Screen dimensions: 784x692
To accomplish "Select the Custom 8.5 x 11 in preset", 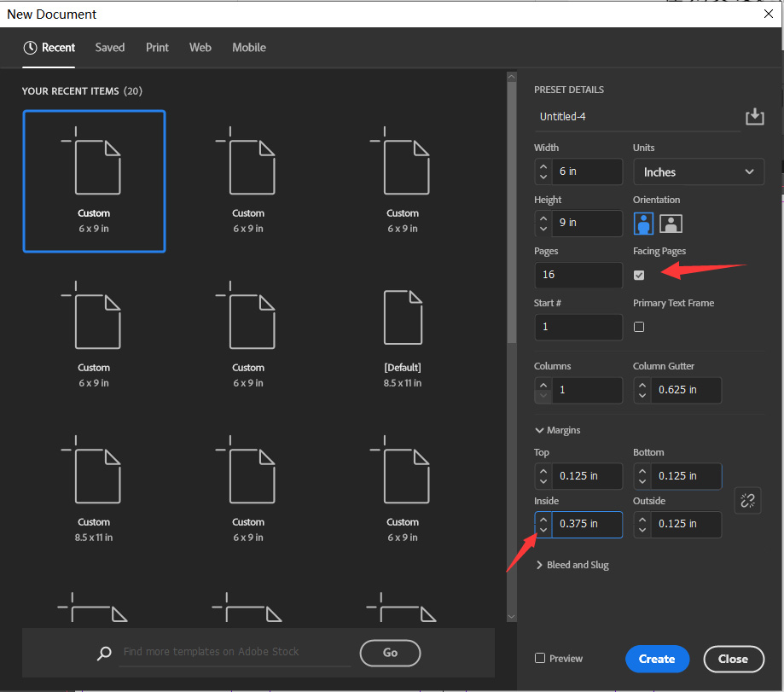I will pos(94,490).
